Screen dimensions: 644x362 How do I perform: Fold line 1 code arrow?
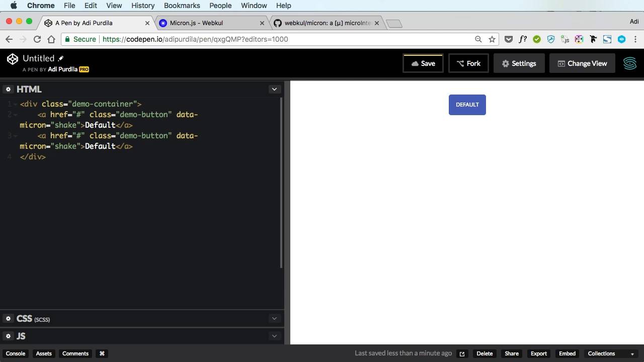16,104
